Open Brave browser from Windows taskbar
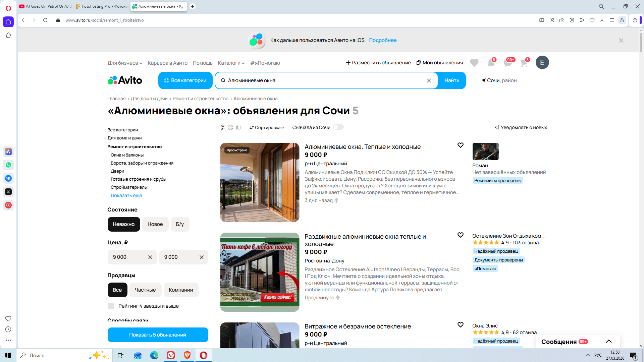The image size is (644, 362). click(187, 355)
